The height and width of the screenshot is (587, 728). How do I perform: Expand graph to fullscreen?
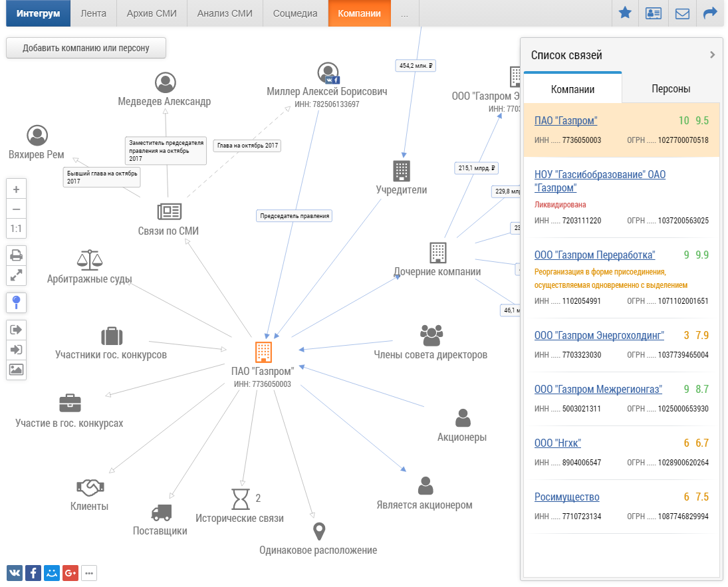(x=16, y=275)
